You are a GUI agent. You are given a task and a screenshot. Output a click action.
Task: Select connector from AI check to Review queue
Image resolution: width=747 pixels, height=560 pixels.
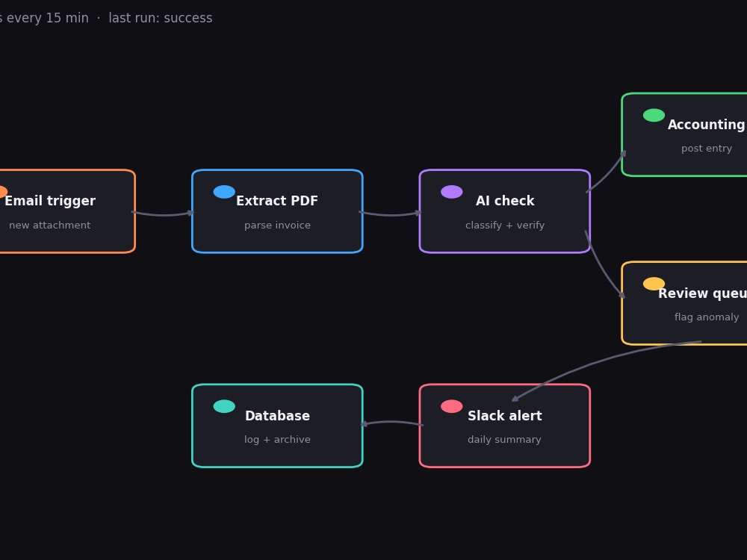(x=602, y=267)
